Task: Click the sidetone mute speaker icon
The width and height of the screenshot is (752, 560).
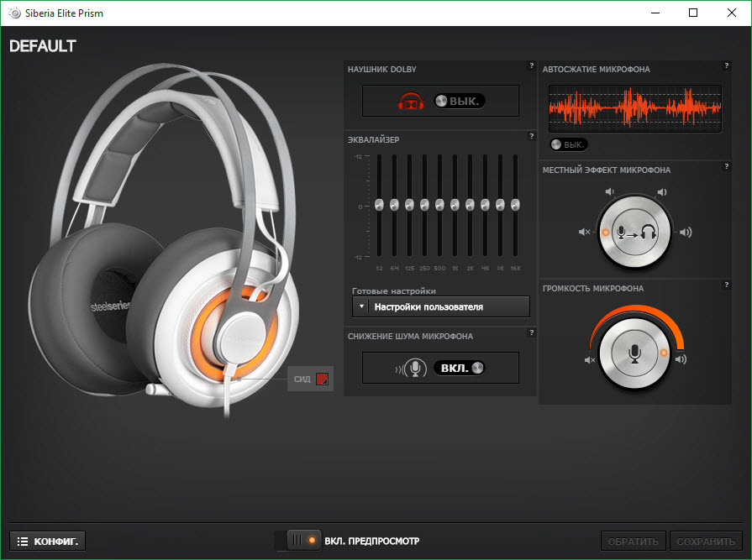Action: 584,232
